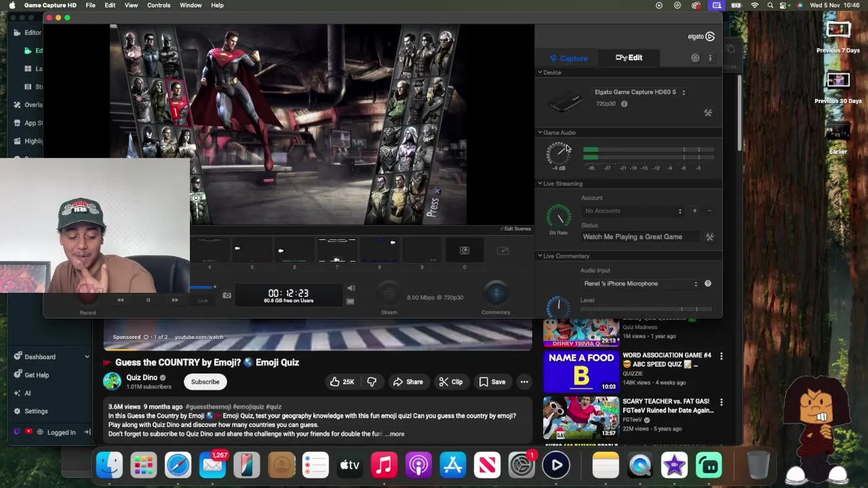Edit the stream title status field
Screen dimensions: 868x488
click(x=641, y=237)
